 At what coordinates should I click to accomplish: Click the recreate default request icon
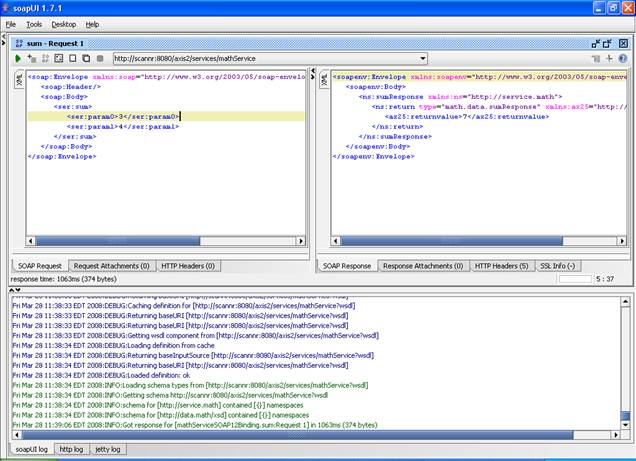(58, 59)
